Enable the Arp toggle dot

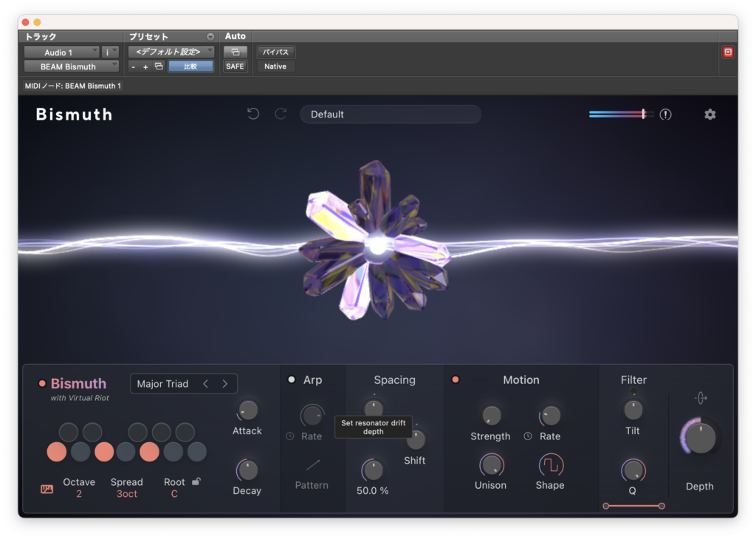tap(291, 380)
